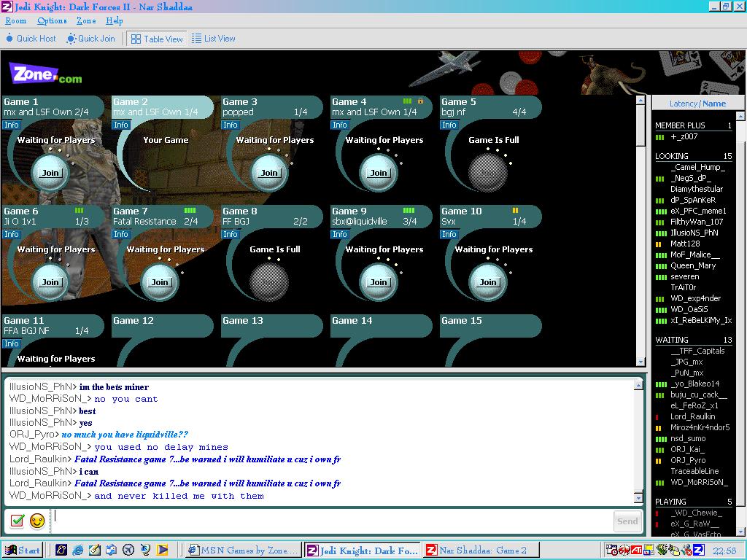This screenshot has height=560, width=747.
Task: Open Info for Game 7
Action: click(121, 234)
